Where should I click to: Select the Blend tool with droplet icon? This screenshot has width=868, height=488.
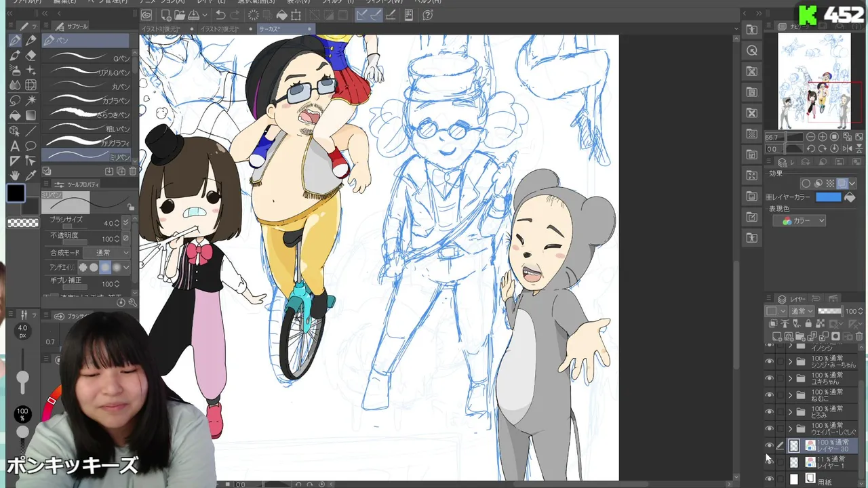tap(15, 85)
